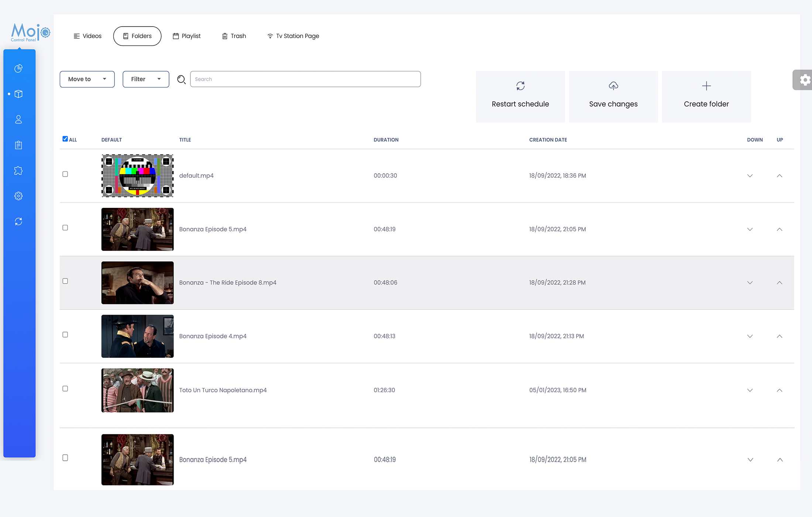The height and width of the screenshot is (517, 812).
Task: Open the Move to dropdown
Action: (x=87, y=79)
